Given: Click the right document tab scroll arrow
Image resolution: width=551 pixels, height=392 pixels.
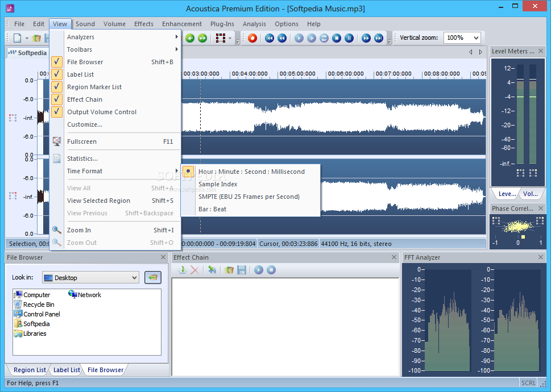Looking at the screenshot, I should pos(480,52).
